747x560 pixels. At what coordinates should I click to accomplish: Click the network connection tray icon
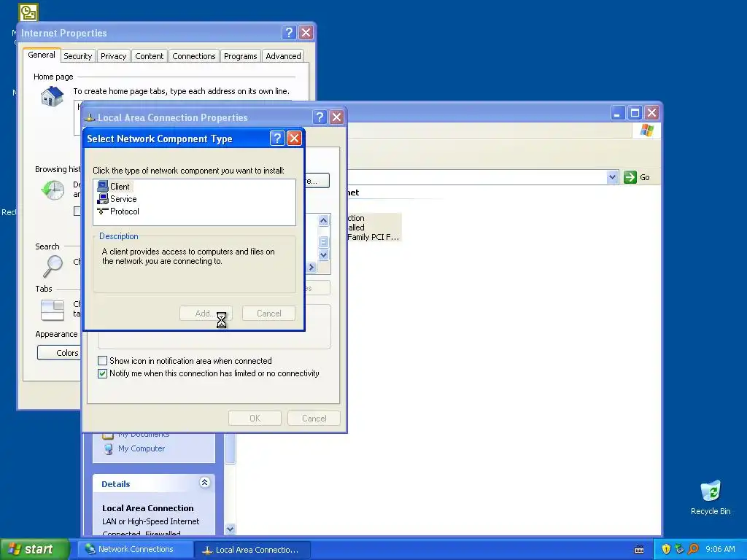(x=679, y=549)
